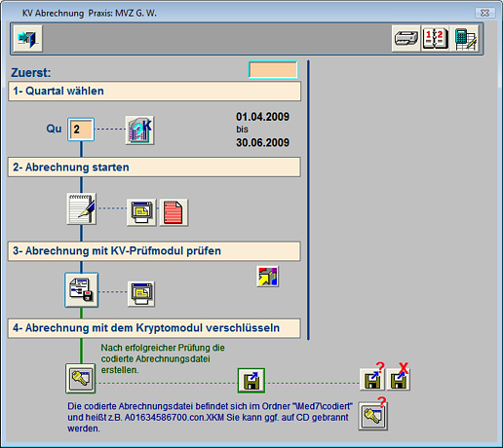Click the exit door icon in toolbar
Image resolution: width=503 pixels, height=448 pixels.
[x=28, y=39]
